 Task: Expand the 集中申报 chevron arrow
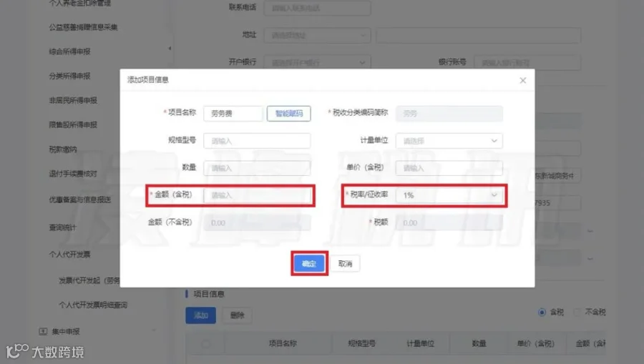pos(154,331)
